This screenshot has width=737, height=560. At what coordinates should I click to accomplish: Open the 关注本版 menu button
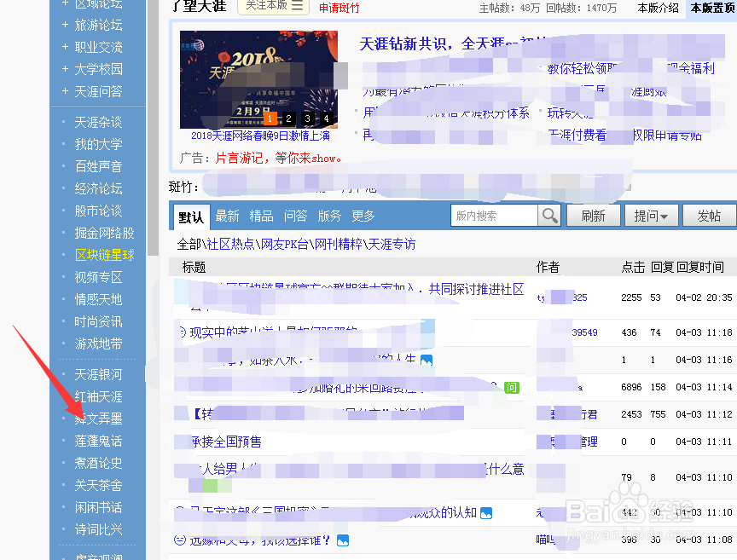(x=274, y=6)
